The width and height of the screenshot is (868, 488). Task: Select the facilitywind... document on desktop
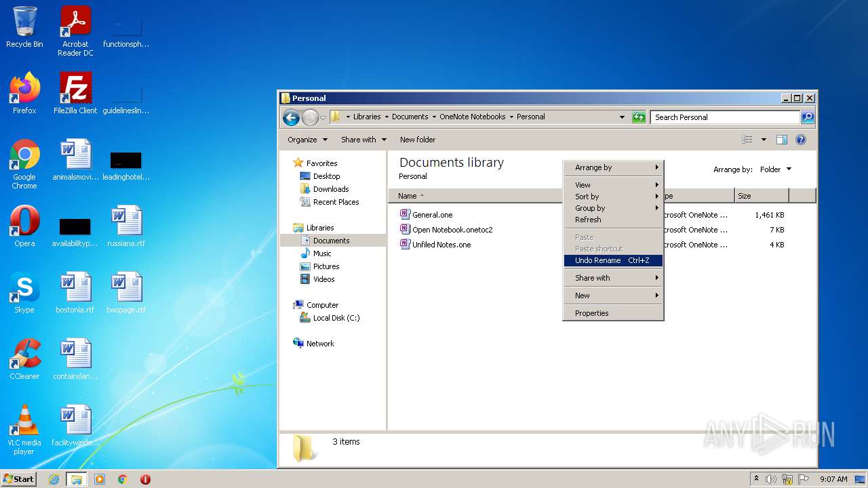pos(75,425)
